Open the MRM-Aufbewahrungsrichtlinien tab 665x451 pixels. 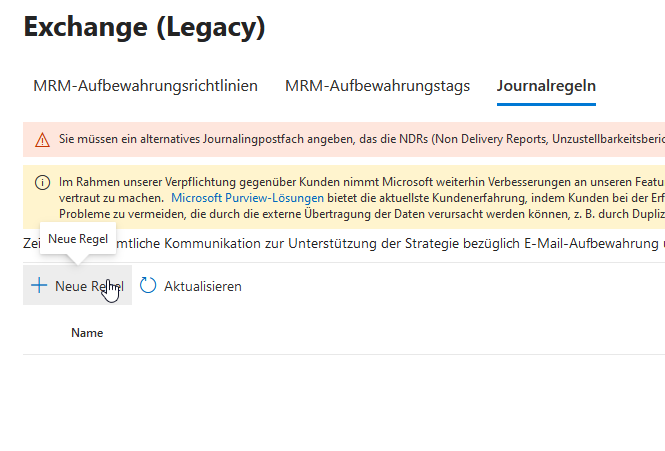click(145, 86)
